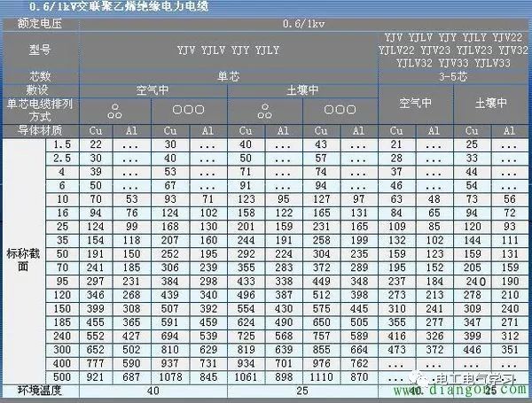This screenshot has width=532, height=403.
Task: Click the trefoil arrangement icon under single-core 空气中
Action: (114, 111)
